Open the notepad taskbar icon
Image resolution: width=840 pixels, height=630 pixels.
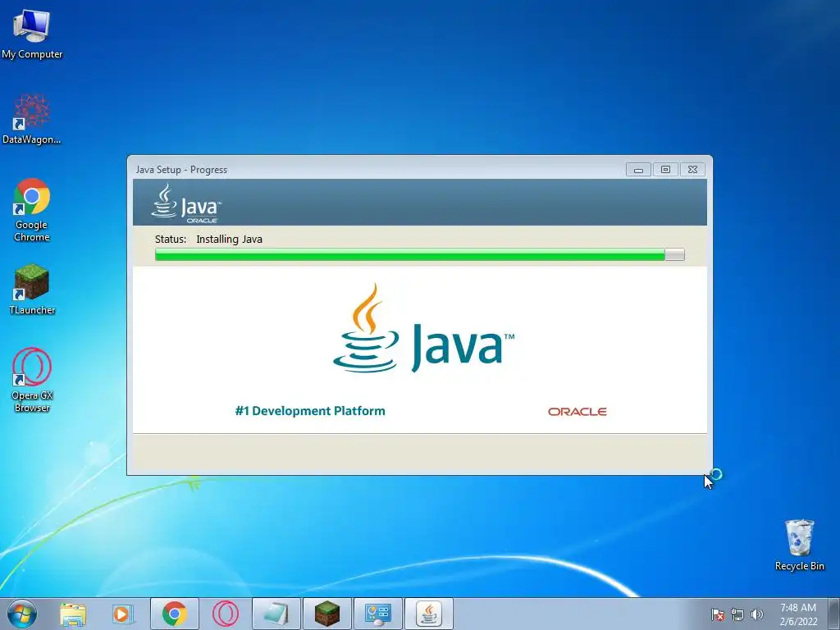pyautogui.click(x=276, y=614)
